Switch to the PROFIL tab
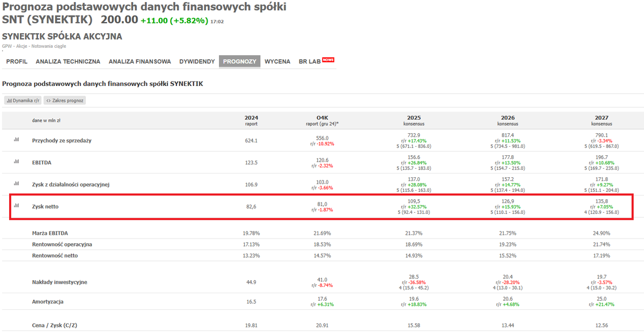Image resolution: width=644 pixels, height=333 pixels. [x=17, y=62]
